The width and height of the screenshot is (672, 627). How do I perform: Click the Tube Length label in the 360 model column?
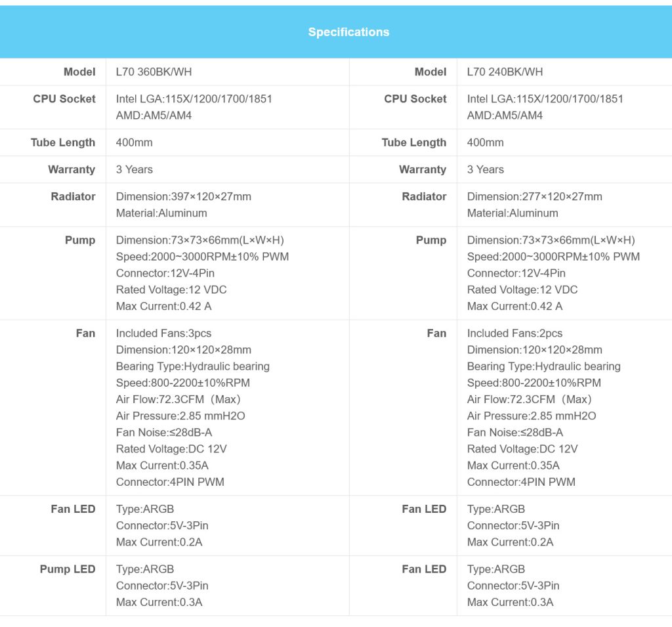click(x=63, y=142)
